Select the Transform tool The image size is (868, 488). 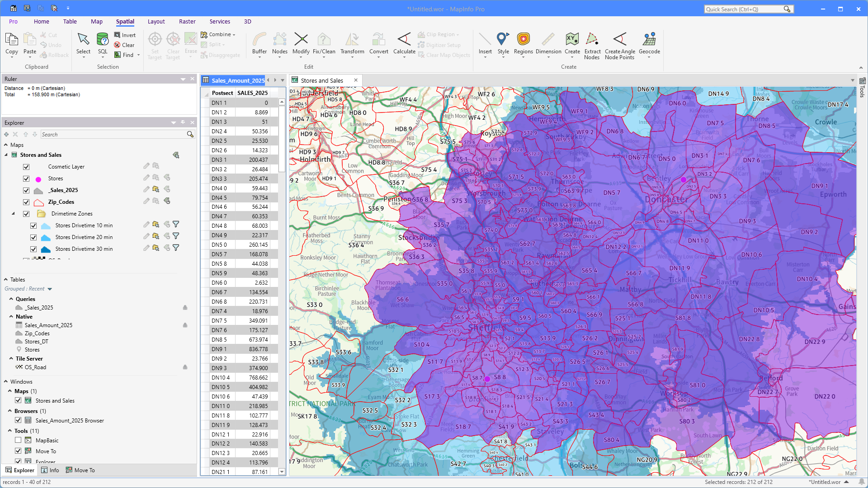pos(352,43)
